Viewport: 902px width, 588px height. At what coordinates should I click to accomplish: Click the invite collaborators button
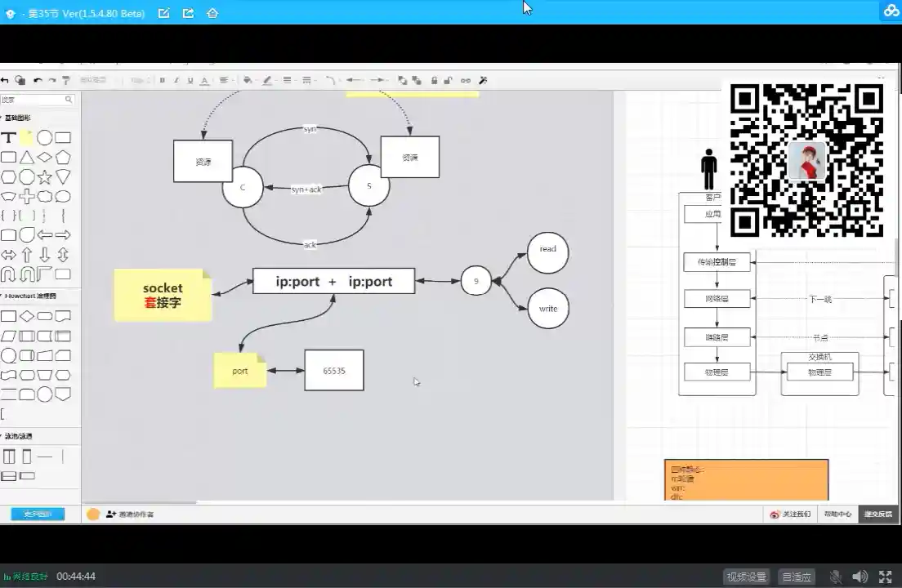(130, 514)
